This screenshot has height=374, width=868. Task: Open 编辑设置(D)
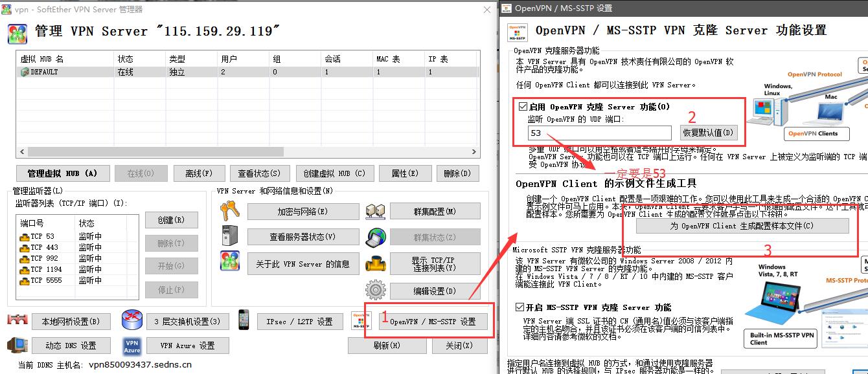pyautogui.click(x=435, y=291)
